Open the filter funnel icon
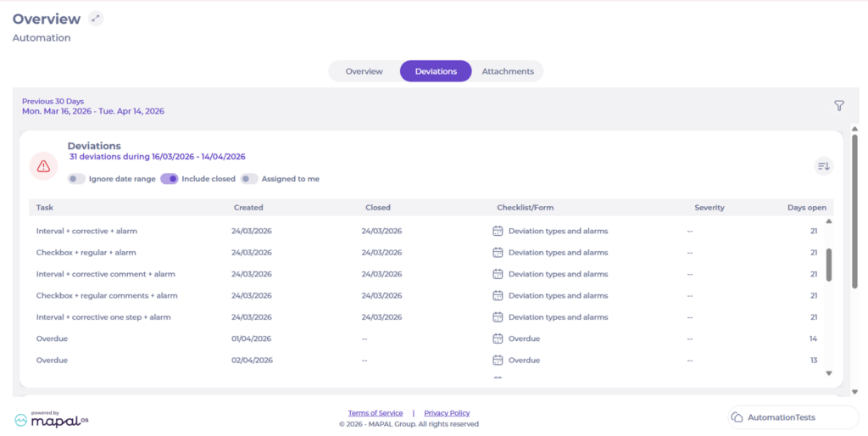 click(838, 106)
